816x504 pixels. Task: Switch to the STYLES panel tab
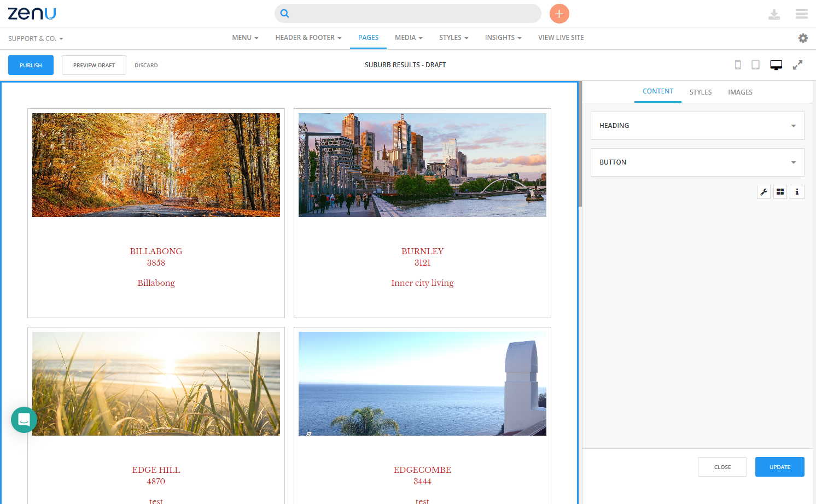click(x=701, y=92)
